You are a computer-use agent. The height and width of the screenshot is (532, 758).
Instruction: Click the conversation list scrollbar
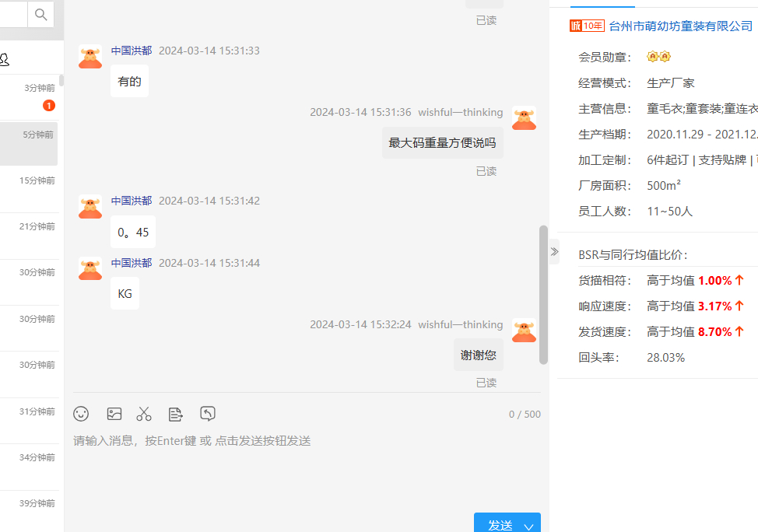click(x=61, y=80)
